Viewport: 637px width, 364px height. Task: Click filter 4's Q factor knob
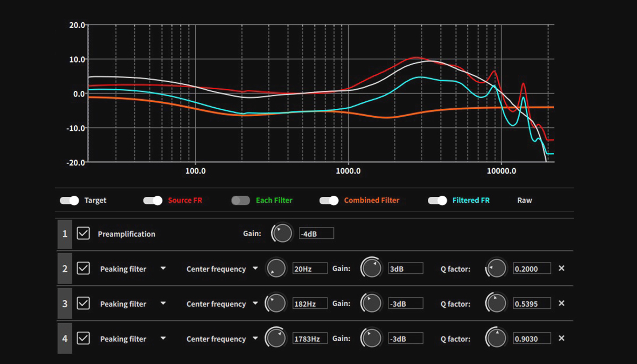pos(496,338)
